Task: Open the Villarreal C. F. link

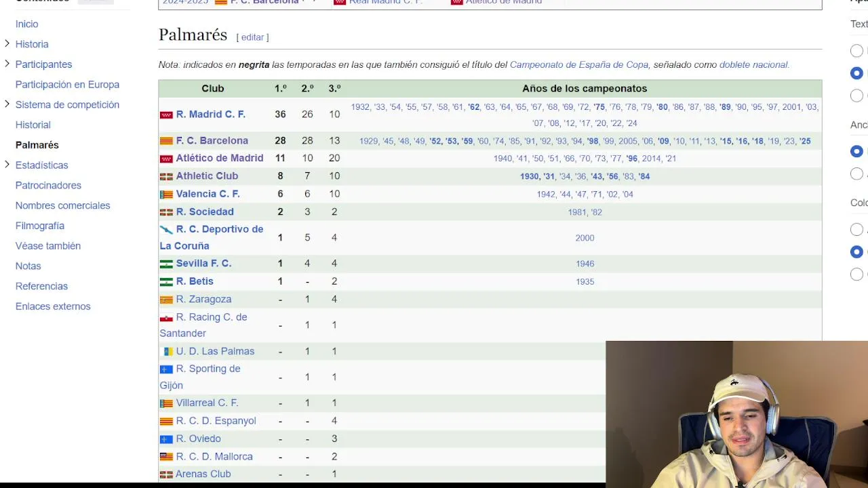Action: coord(207,403)
